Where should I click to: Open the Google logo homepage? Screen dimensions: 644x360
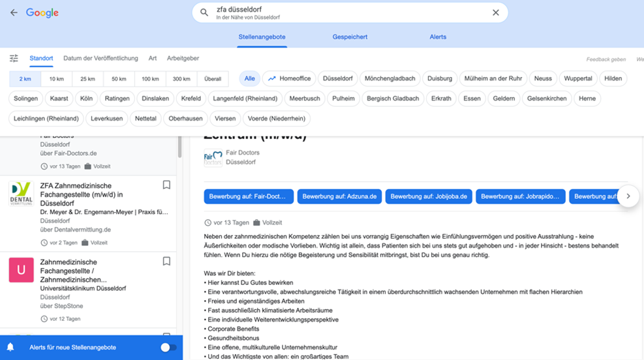coord(42,13)
